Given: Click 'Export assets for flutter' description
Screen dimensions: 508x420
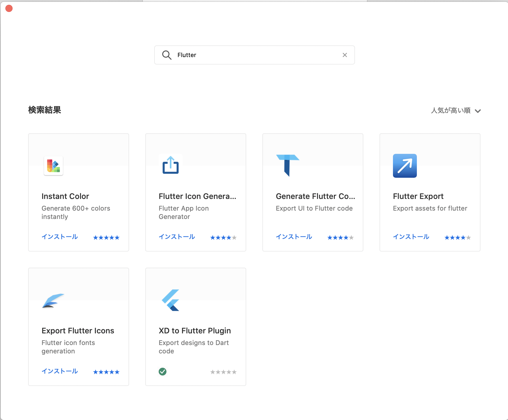Looking at the screenshot, I should [x=430, y=209].
